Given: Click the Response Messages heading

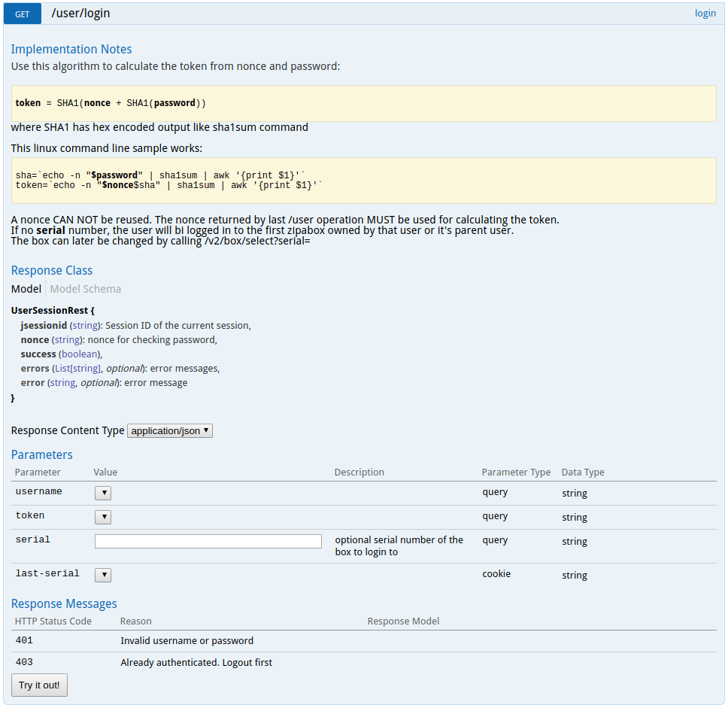Looking at the screenshot, I should tap(64, 603).
